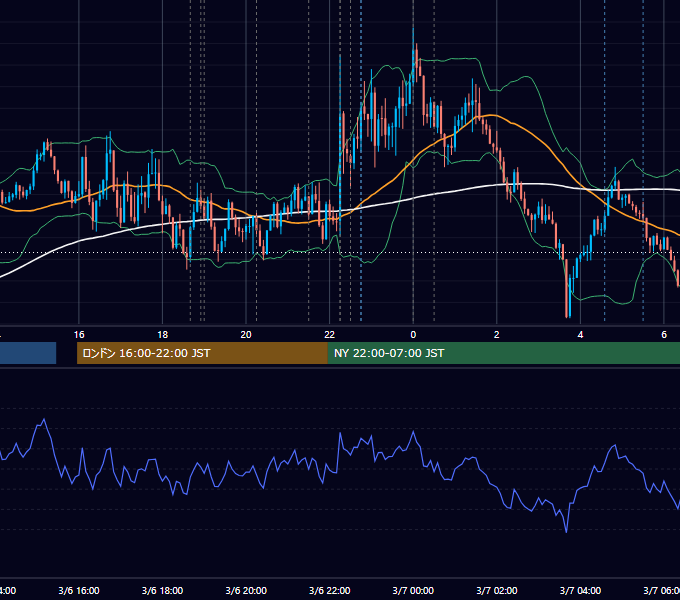680x600 pixels.
Task: Click the 3/6 18:00 date label
Action: click(162, 590)
